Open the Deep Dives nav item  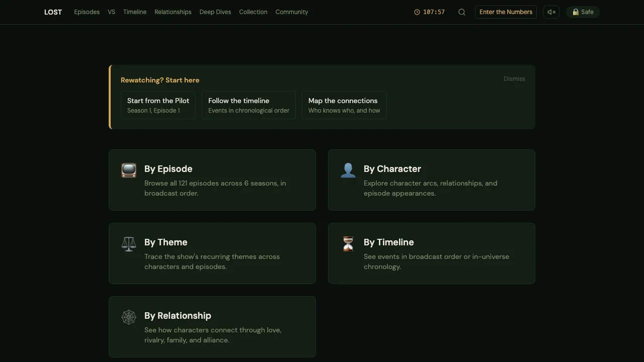(215, 12)
